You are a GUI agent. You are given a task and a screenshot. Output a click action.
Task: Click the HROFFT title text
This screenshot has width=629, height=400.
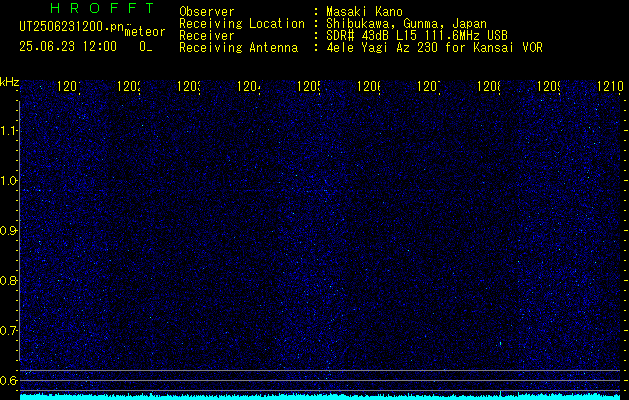[x=102, y=8]
